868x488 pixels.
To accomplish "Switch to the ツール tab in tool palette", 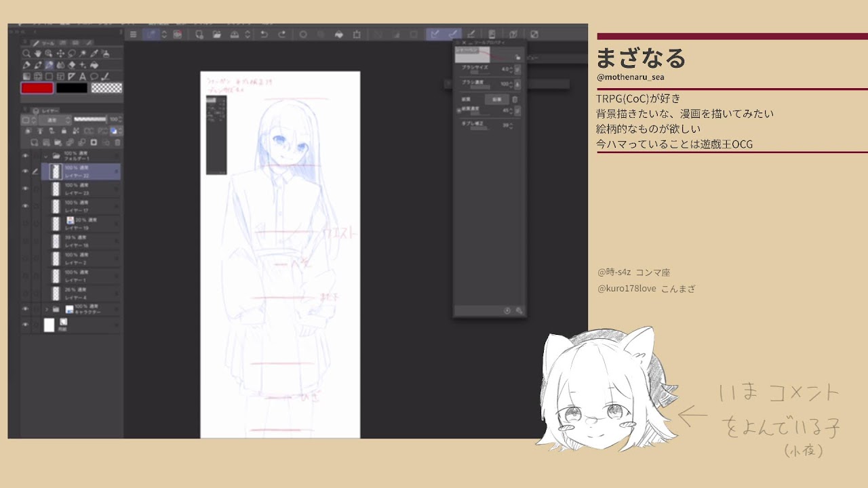I will (x=42, y=43).
